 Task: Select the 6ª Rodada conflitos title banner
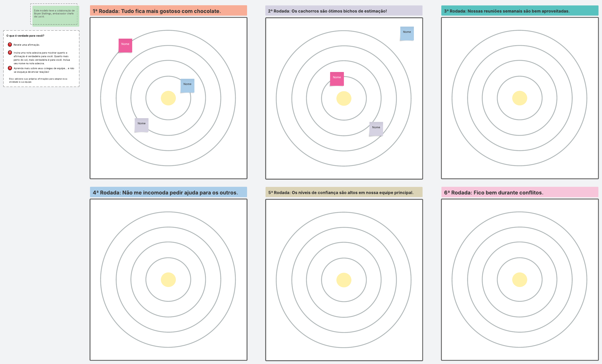click(519, 192)
